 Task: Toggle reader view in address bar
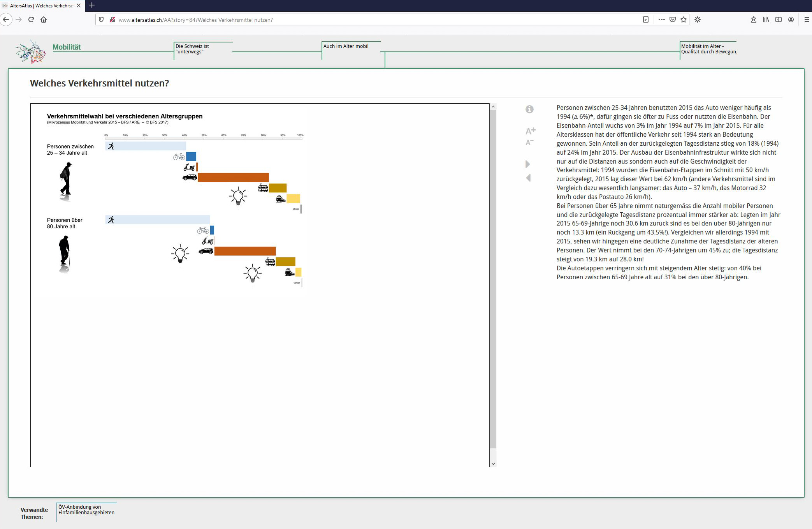click(x=645, y=20)
